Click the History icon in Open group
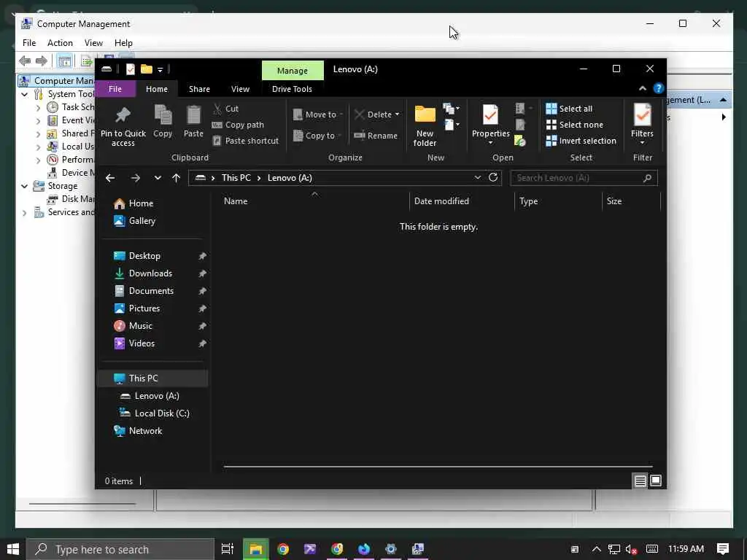Screen dimensions: 747x560 click(519, 141)
